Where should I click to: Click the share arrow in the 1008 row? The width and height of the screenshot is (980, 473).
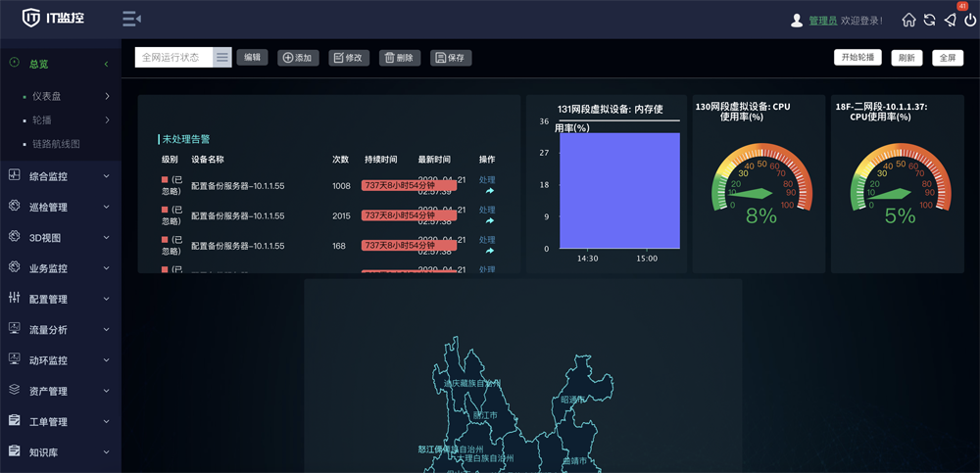pyautogui.click(x=489, y=191)
